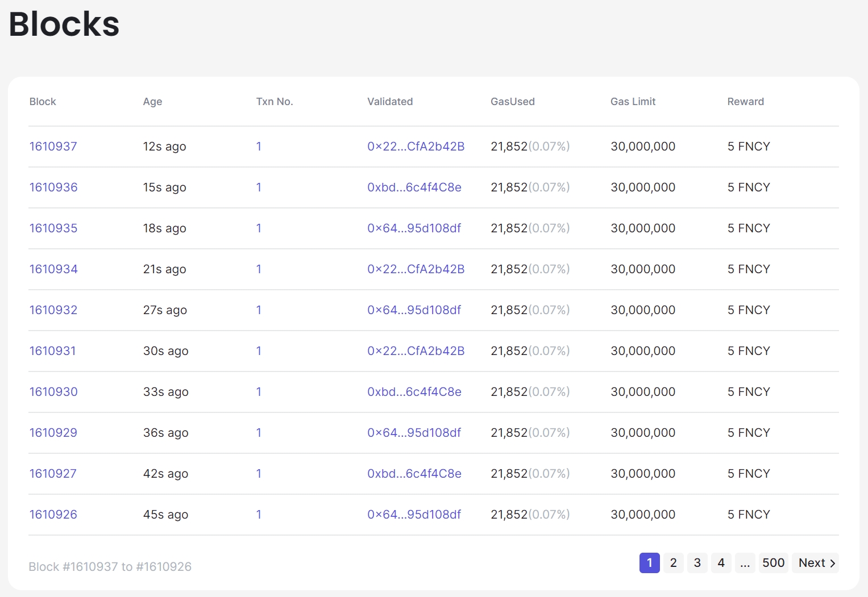Image resolution: width=868 pixels, height=597 pixels.
Task: Select block 1610926 in the list
Action: (53, 515)
